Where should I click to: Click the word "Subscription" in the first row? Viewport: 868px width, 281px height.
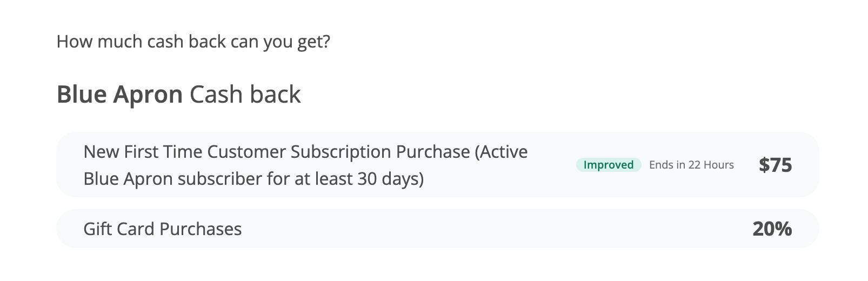click(x=340, y=152)
